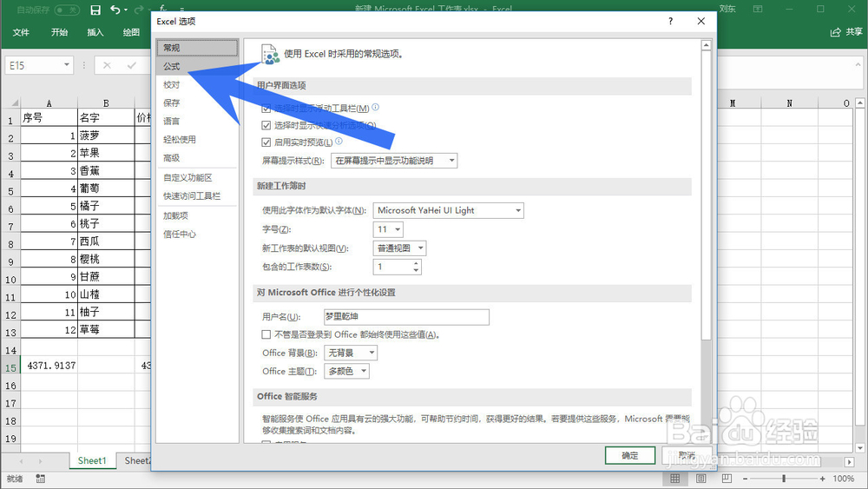This screenshot has height=489, width=868.
Task: Select 快速访问工具栏 in options sidebar
Action: (x=196, y=196)
